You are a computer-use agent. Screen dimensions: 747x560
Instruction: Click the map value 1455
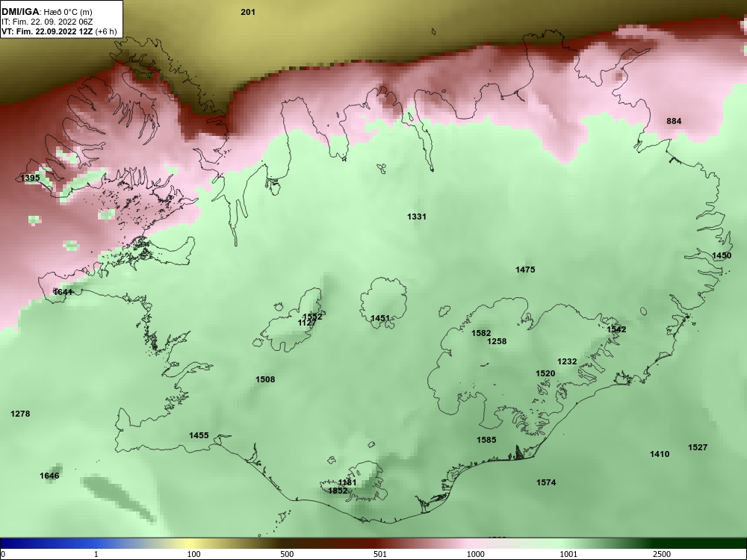199,435
